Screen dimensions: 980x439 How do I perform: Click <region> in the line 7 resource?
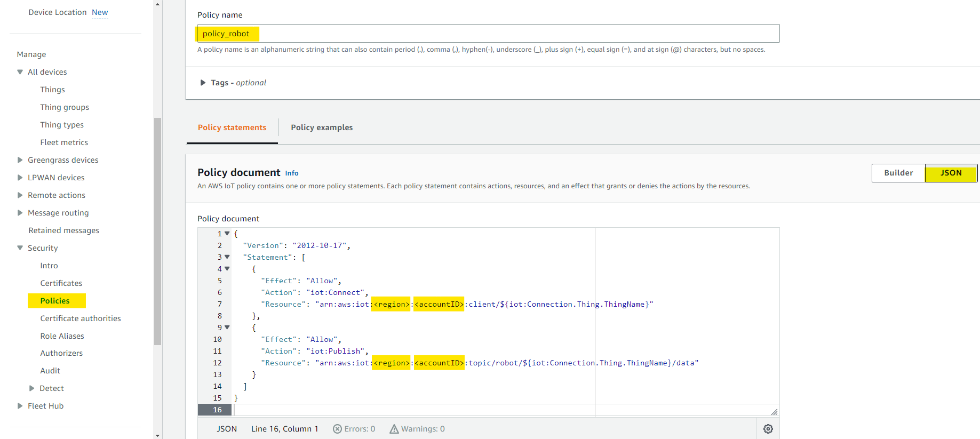(391, 304)
